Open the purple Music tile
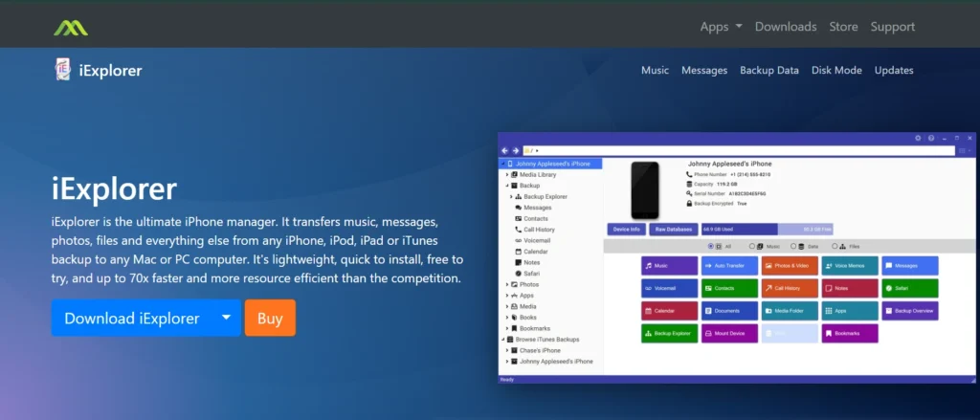Viewport: 980px width, 420px height. 669,266
